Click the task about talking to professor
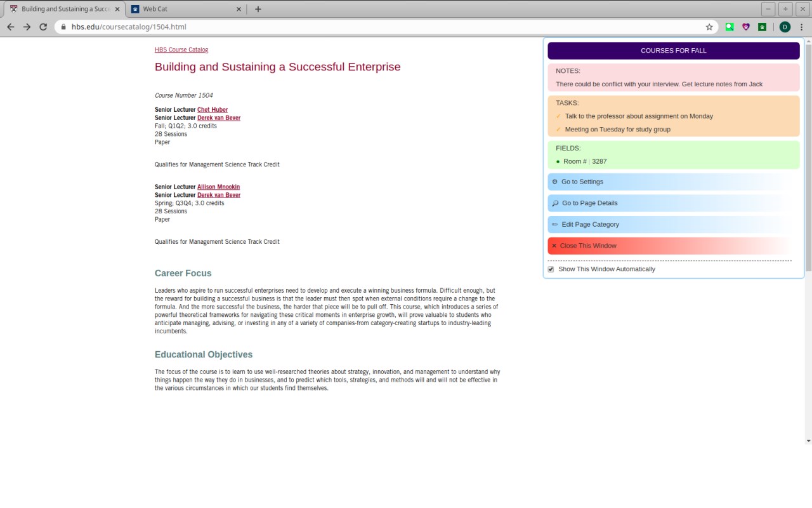The height and width of the screenshot is (508, 812). point(639,116)
